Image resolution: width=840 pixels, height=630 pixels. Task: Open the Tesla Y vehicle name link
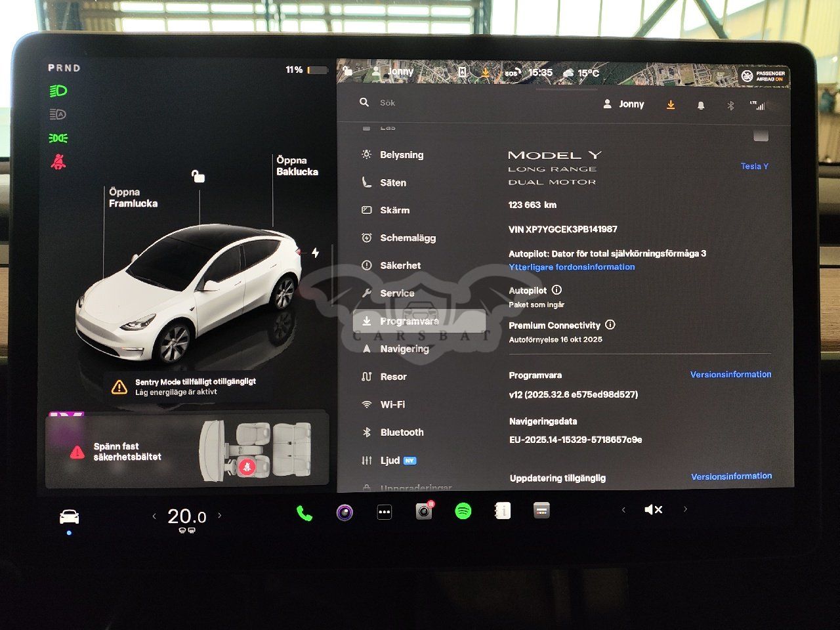click(755, 167)
